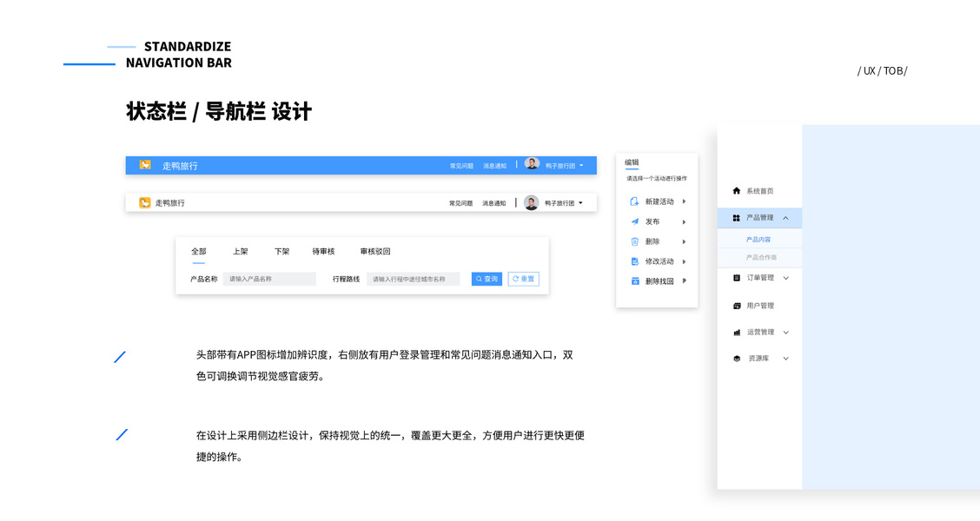The height and width of the screenshot is (521, 980).
Task: Click the 资源库 box icon in sidebar
Action: click(x=736, y=359)
